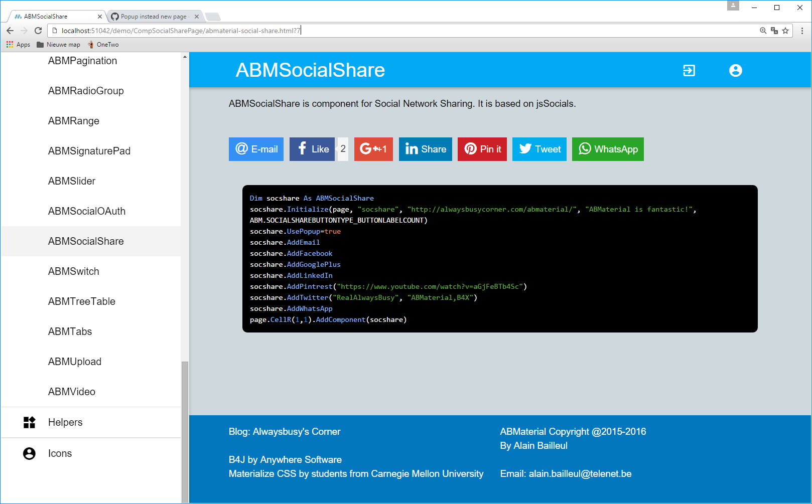This screenshot has height=504, width=812.
Task: Select ABMRange in the sidebar
Action: click(x=91, y=121)
